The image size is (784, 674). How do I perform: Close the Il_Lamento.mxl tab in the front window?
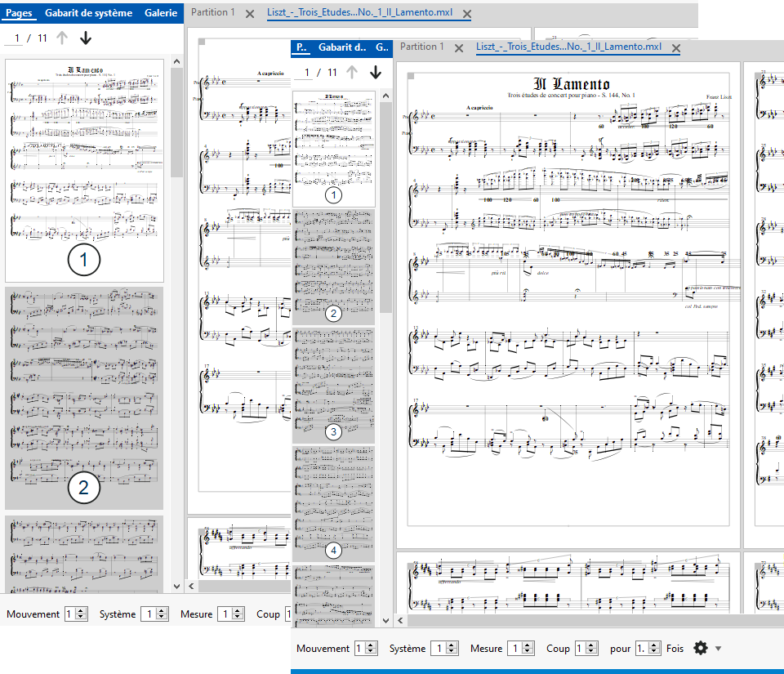[676, 48]
